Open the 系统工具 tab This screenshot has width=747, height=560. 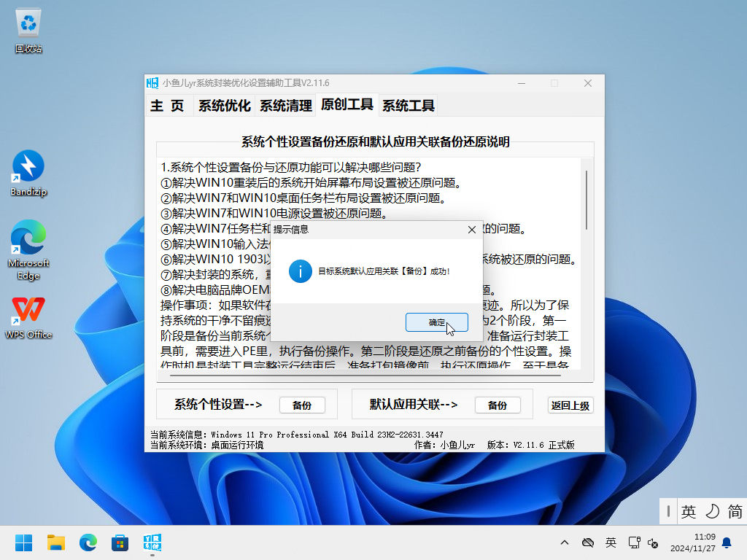(409, 105)
